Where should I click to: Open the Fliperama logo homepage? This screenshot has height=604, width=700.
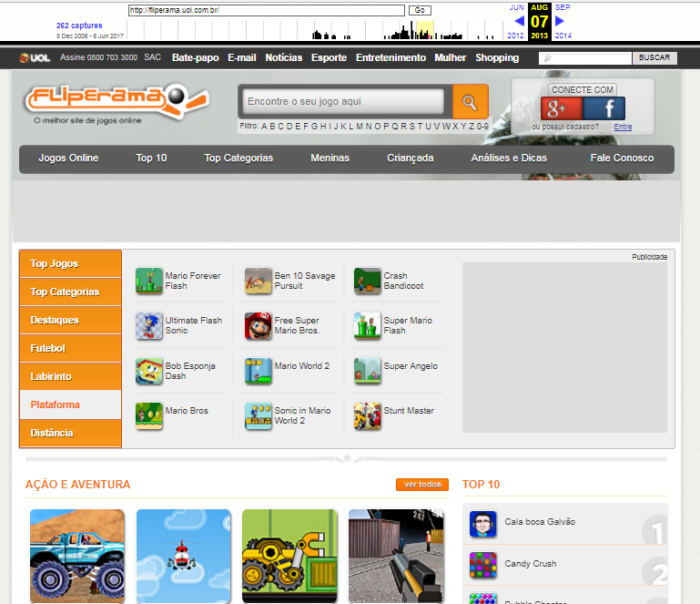[x=117, y=100]
